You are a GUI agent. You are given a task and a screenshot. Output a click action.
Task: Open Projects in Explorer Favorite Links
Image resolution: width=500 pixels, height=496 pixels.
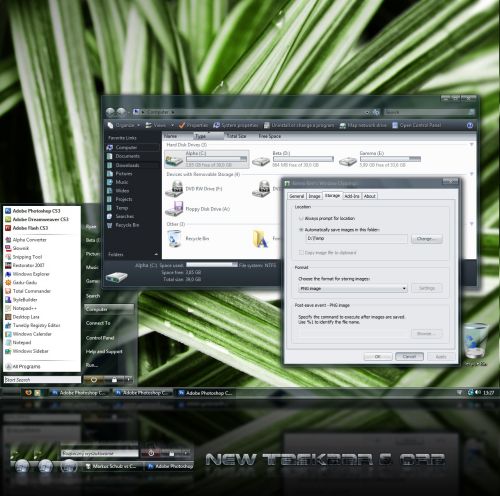pos(124,199)
